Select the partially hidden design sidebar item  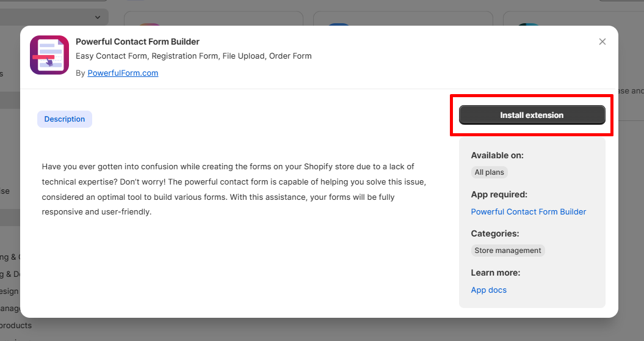point(9,291)
